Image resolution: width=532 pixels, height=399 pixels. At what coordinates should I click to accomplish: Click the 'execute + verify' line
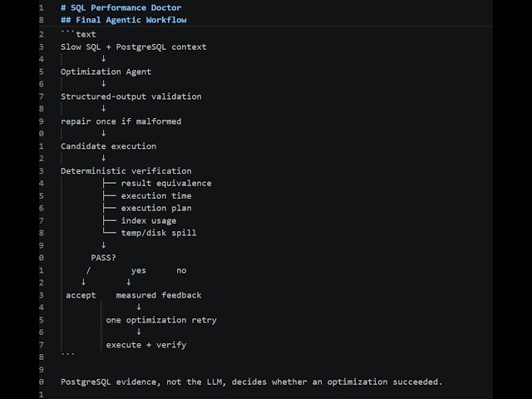(146, 345)
